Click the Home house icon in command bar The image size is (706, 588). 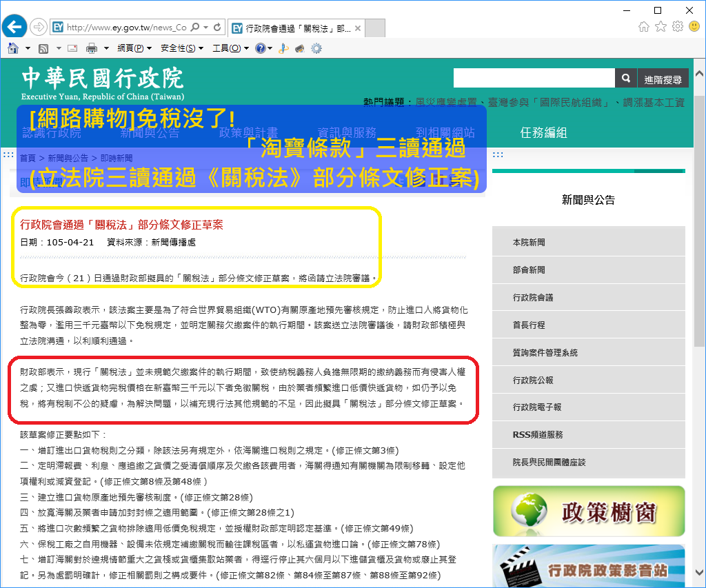(13, 48)
